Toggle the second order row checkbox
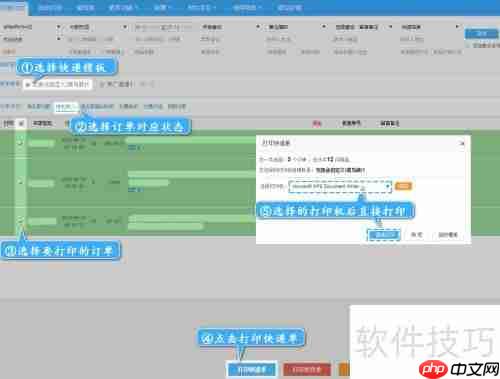This screenshot has height=379, width=500. tap(20, 182)
